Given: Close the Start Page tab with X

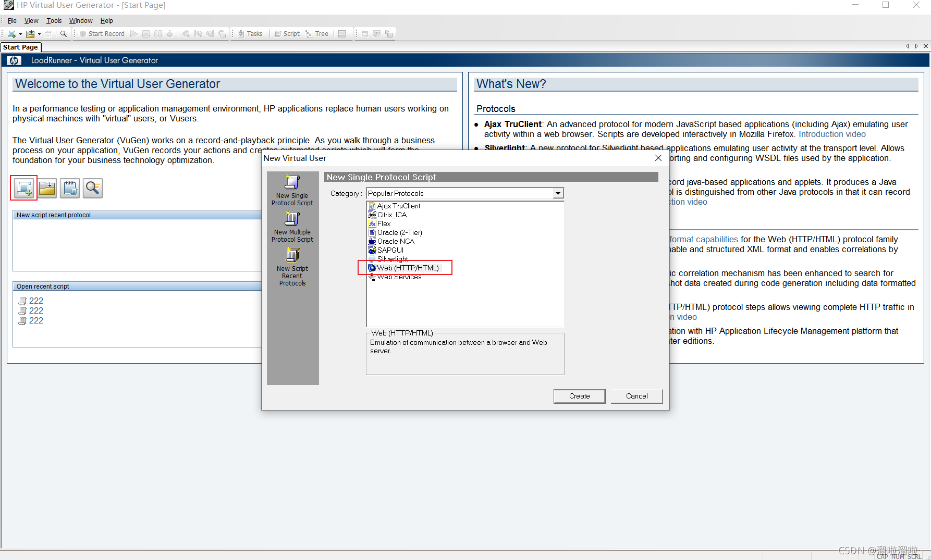Looking at the screenshot, I should 926,46.
